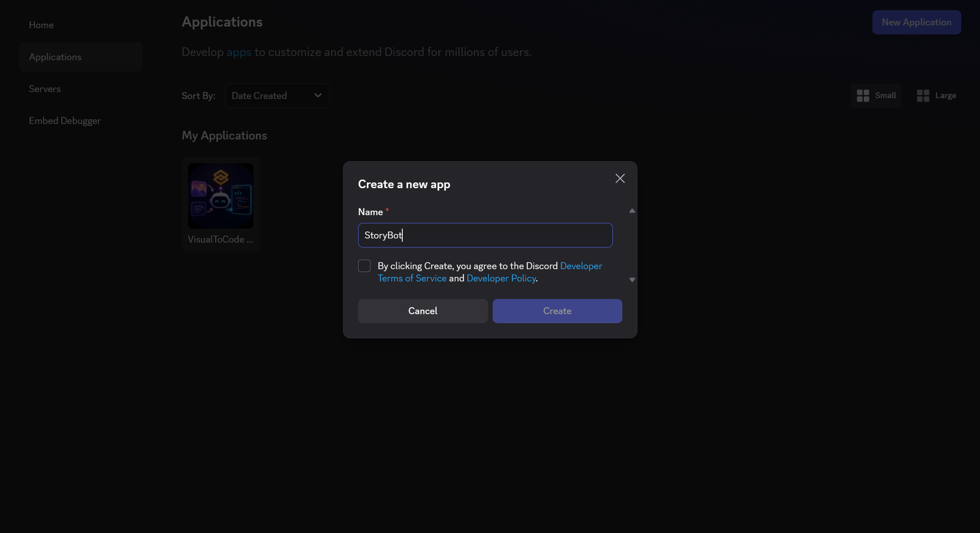Open the VisualToCode application thumbnail
Screen dimensions: 980x533
tap(221, 196)
